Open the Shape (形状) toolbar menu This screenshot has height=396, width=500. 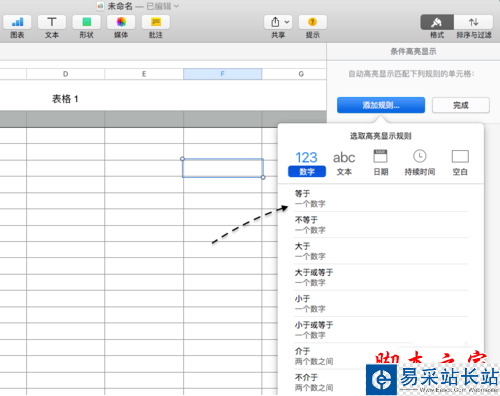87,22
